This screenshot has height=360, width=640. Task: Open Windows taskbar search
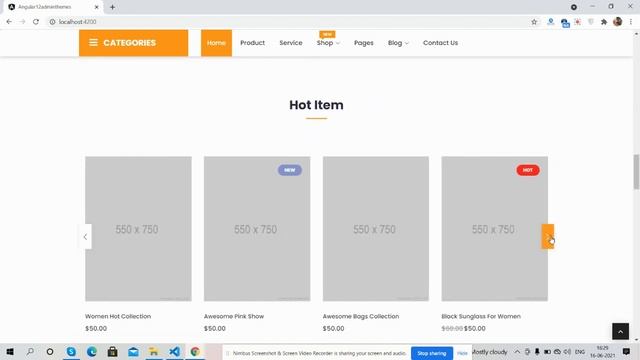point(30,351)
